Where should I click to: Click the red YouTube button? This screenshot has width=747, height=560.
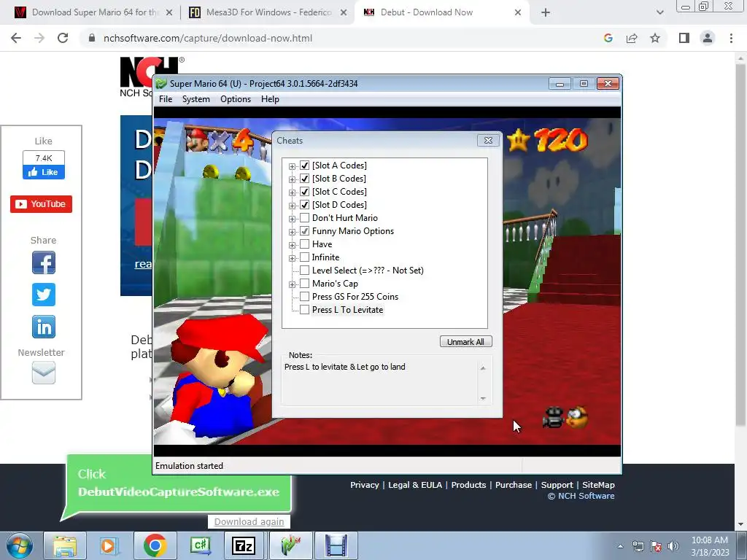[41, 204]
